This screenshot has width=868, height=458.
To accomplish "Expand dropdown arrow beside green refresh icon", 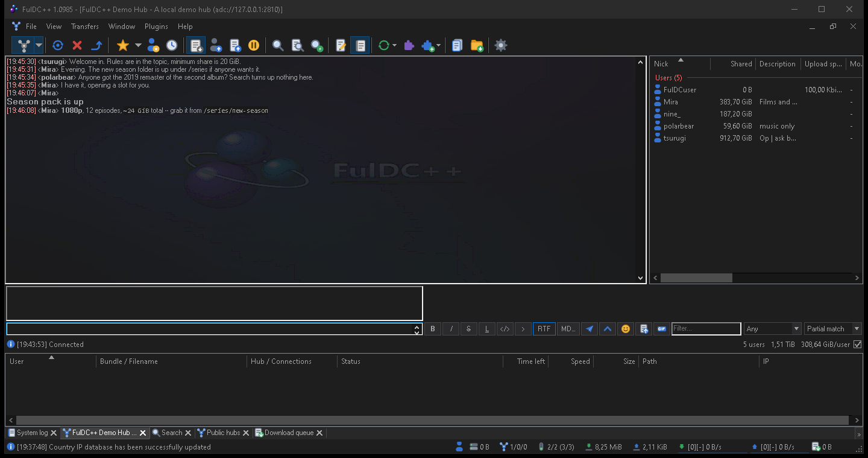I will pyautogui.click(x=394, y=45).
